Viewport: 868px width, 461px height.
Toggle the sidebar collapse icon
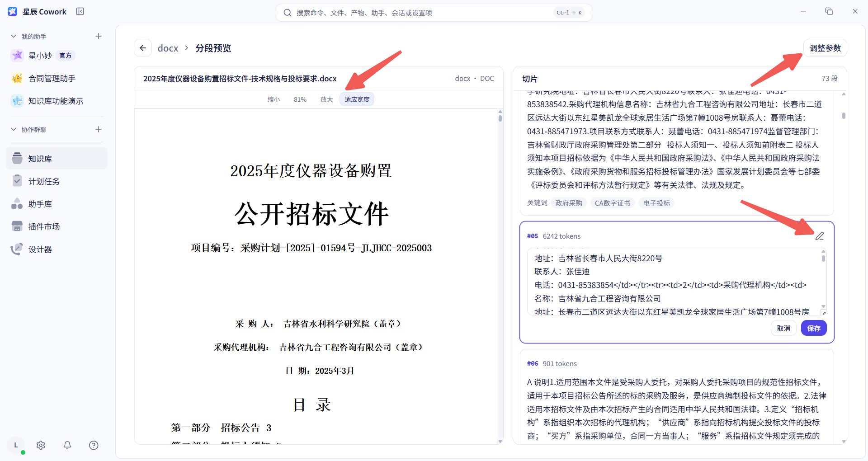pos(80,11)
